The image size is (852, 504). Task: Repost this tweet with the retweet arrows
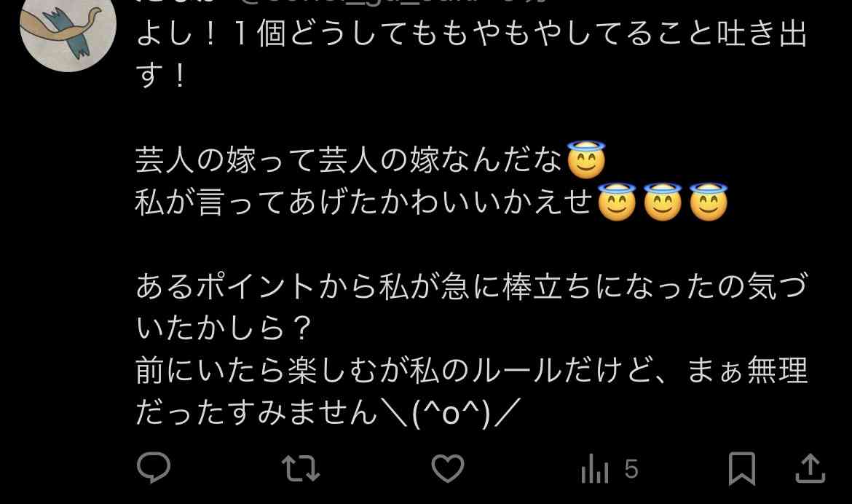[x=301, y=468]
